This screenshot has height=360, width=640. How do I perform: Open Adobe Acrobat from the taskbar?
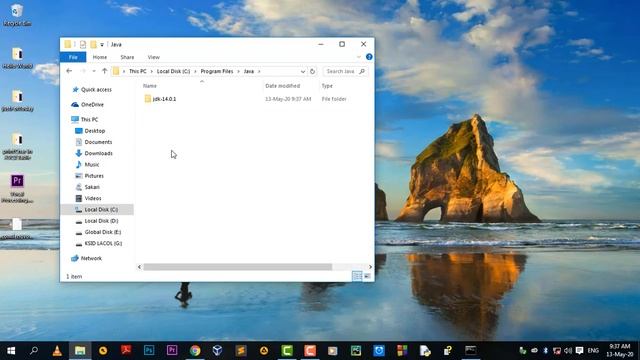pos(126,351)
